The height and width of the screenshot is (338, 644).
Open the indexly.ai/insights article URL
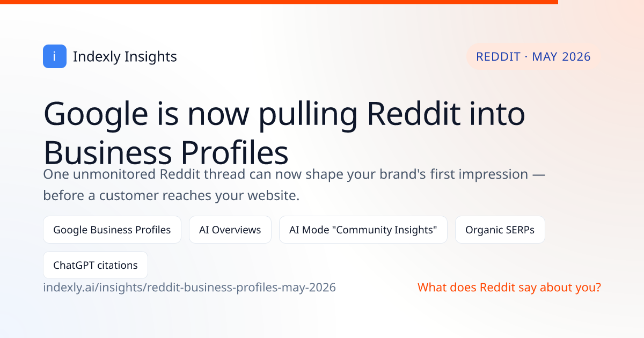[189, 287]
